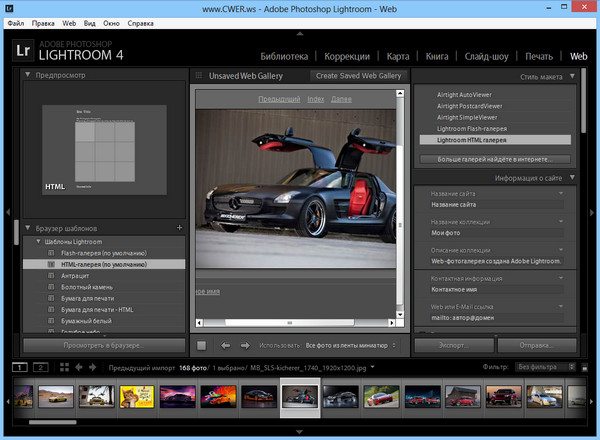Screen dimensions: 600x440
Task: Switch to Карта module
Action: pyautogui.click(x=398, y=56)
